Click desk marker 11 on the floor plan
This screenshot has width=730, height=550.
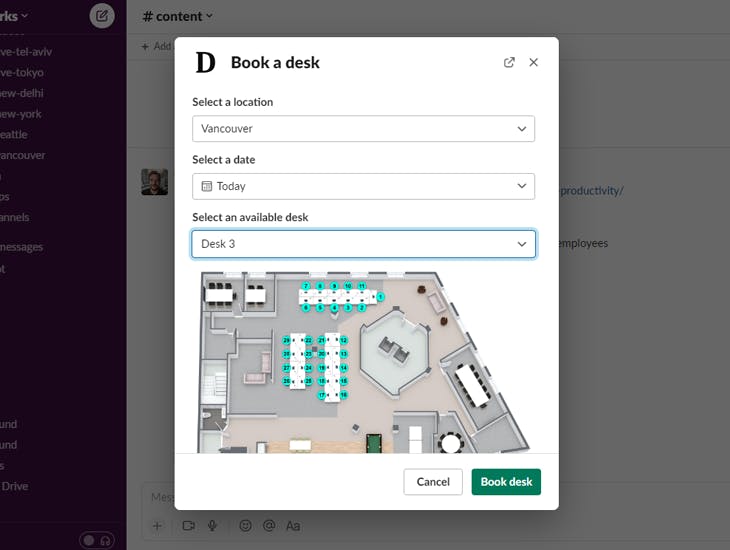[362, 286]
